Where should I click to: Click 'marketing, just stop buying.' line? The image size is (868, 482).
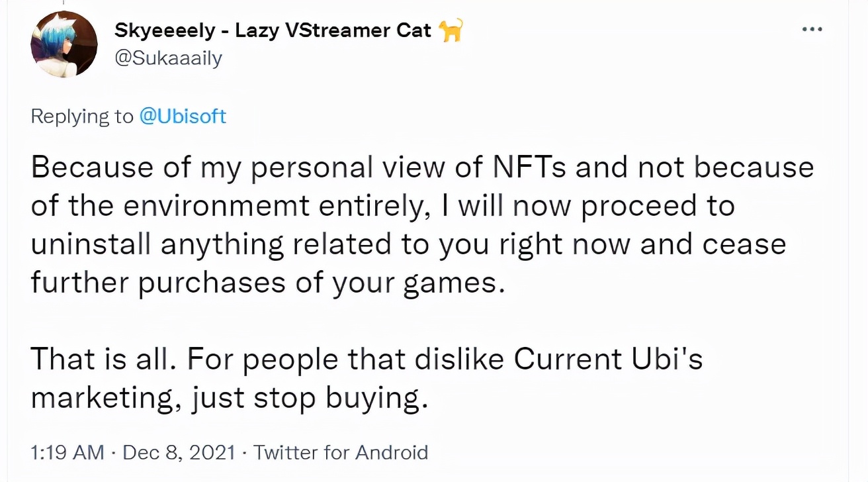[225, 398]
